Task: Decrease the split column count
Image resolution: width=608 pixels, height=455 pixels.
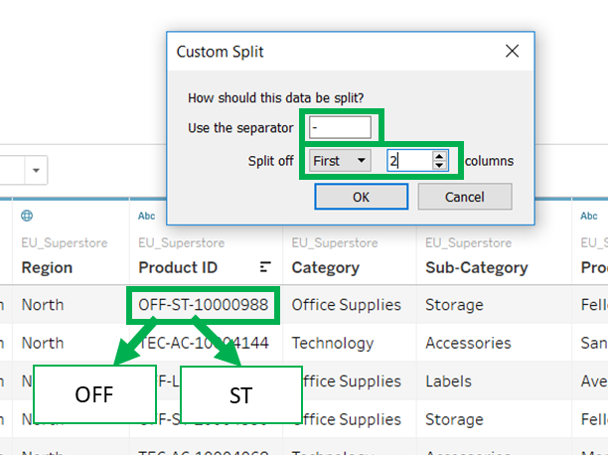Action: pos(439,165)
